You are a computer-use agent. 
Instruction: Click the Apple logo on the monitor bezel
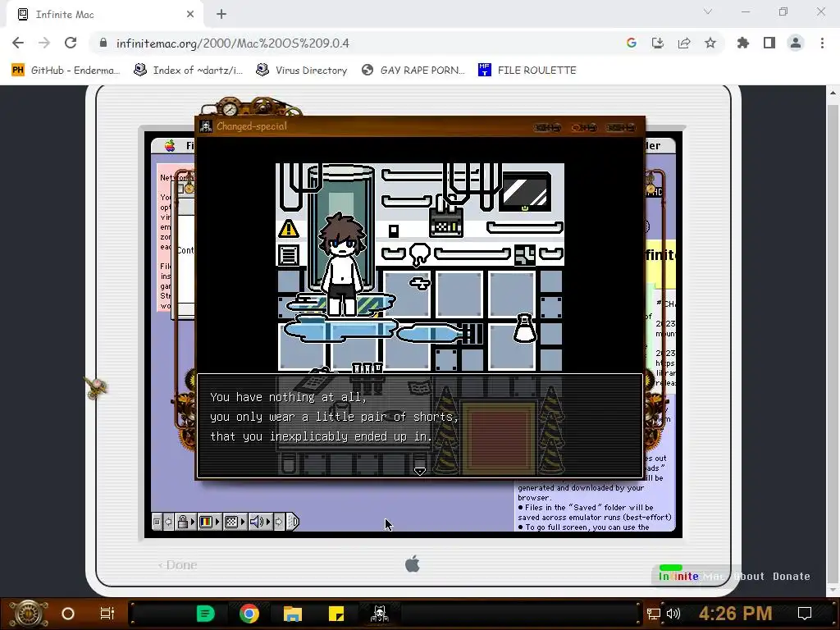[412, 564]
